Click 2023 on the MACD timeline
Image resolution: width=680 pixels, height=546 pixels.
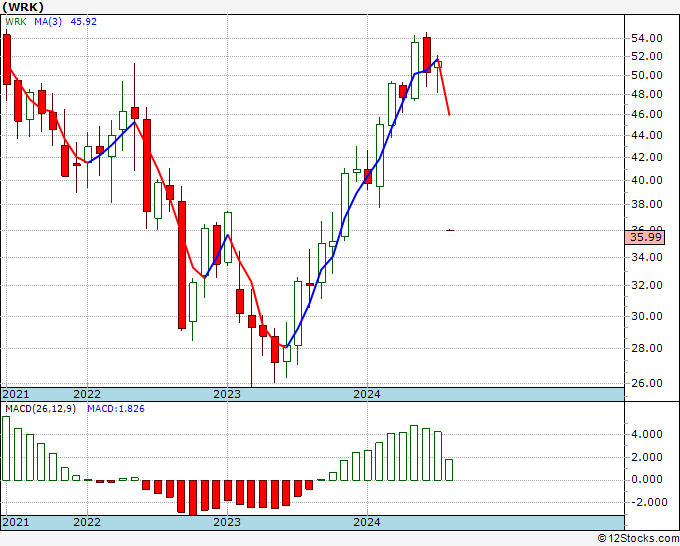(x=227, y=522)
